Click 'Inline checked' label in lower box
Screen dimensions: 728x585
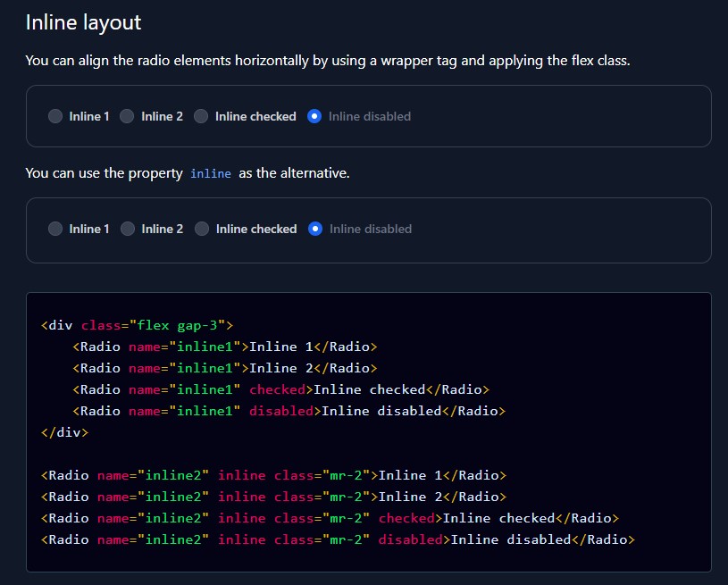coord(256,230)
